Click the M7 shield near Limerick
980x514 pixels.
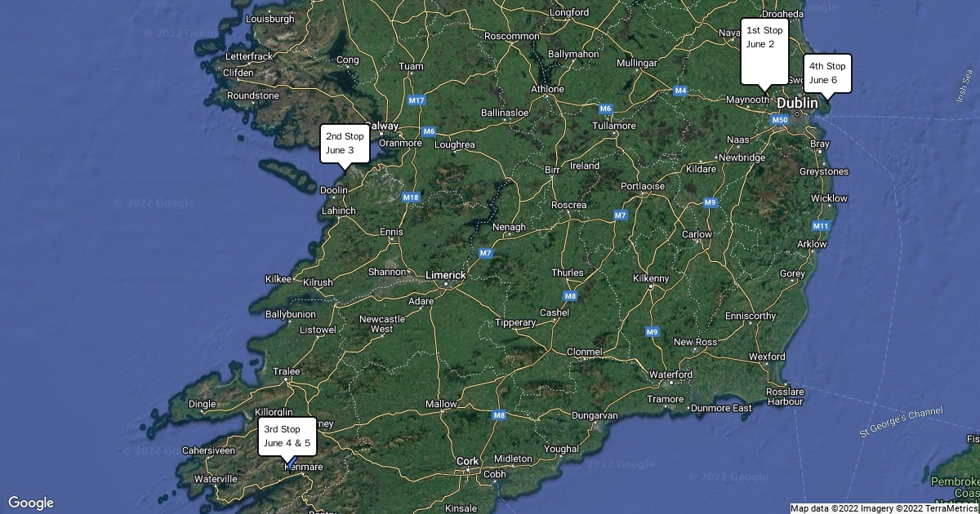tap(486, 253)
